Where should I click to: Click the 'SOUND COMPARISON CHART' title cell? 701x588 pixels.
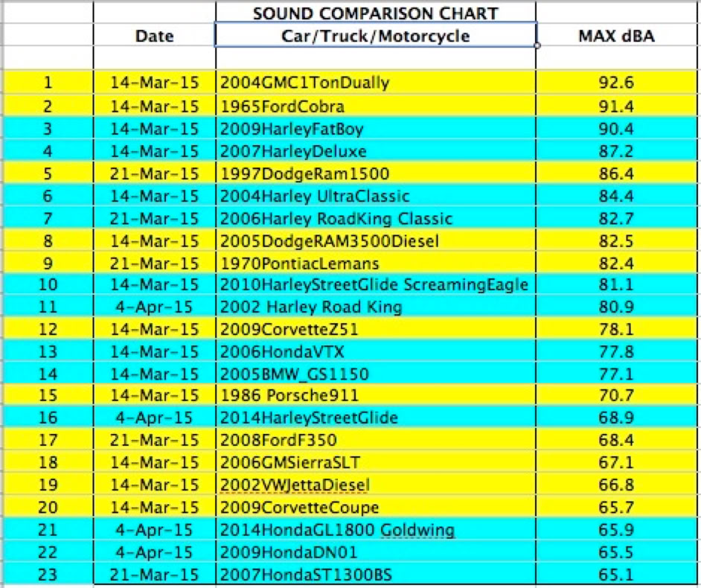pyautogui.click(x=375, y=13)
